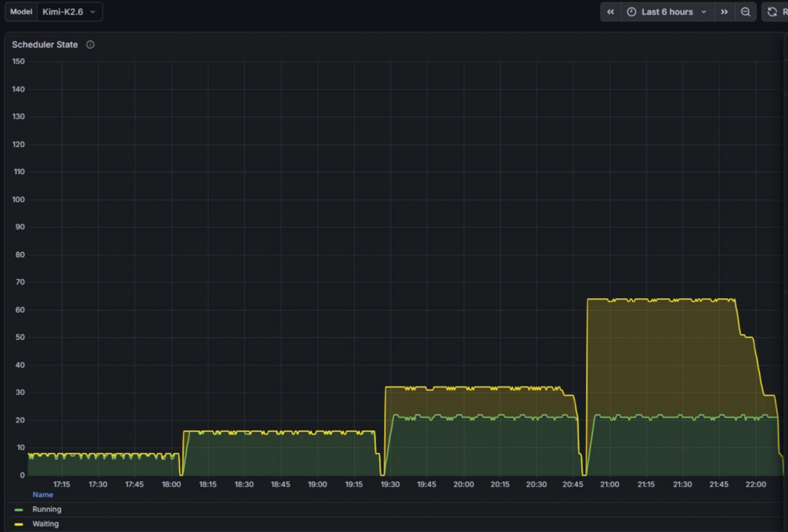The image size is (788, 532).
Task: Refresh the dashboard with circular arrows icon
Action: pos(772,12)
